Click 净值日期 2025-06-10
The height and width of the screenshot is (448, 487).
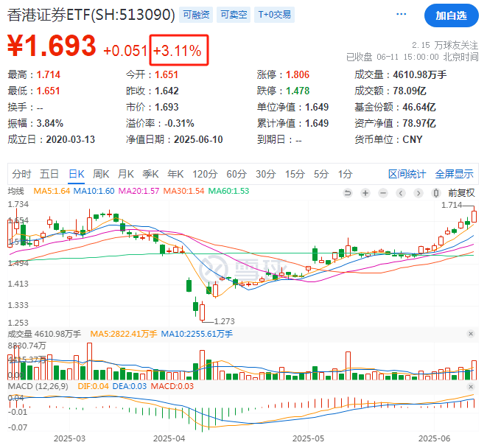198,139
